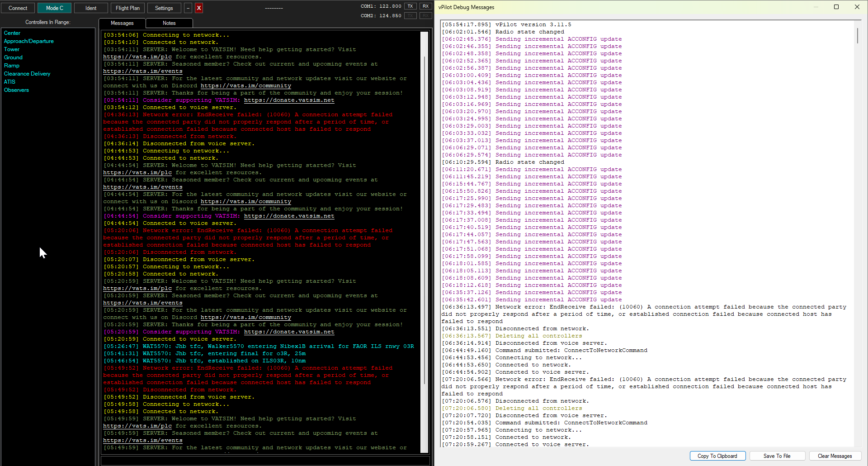Viewport: 868px width, 466px height.
Task: Select ATIS in the controllers list
Action: pos(9,82)
